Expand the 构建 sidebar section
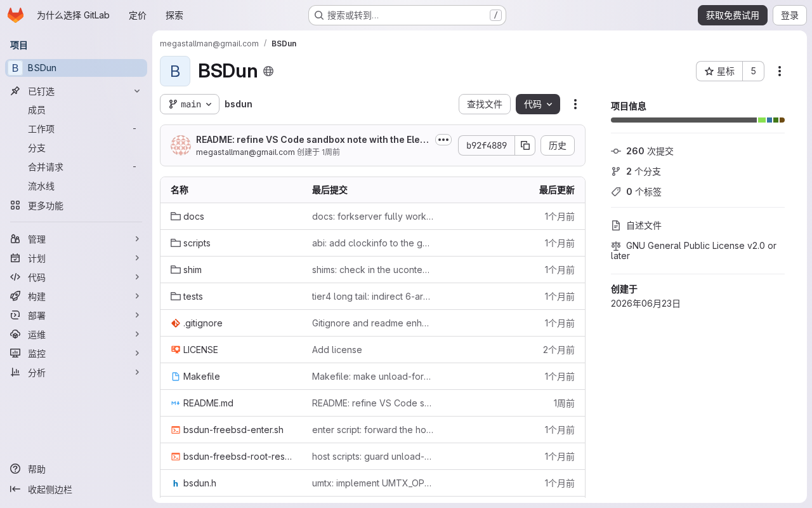Screen dimensions: 812x508 (x=76, y=297)
